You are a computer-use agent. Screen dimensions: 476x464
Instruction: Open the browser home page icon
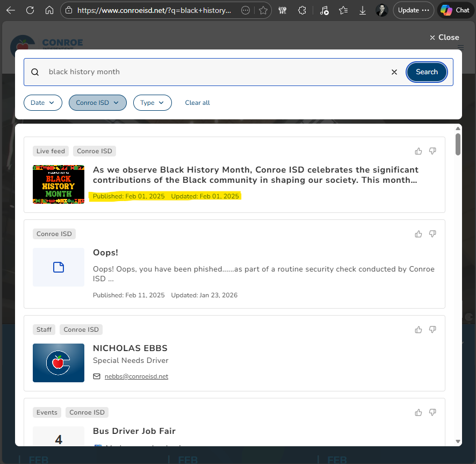tap(49, 10)
